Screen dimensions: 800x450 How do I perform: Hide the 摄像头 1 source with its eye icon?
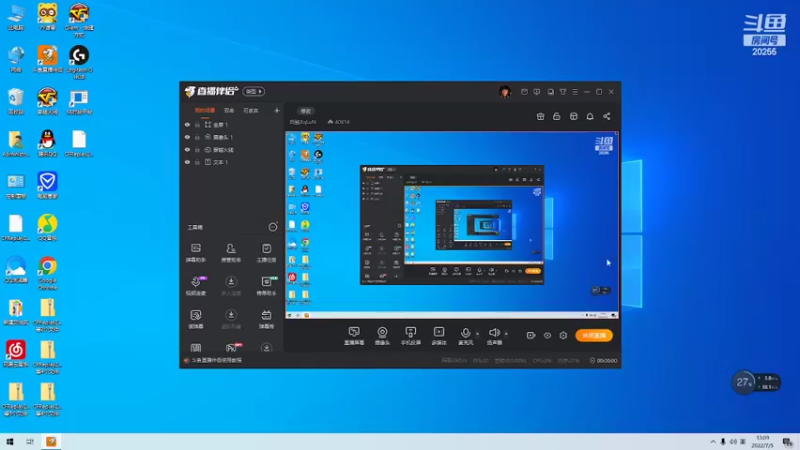[187, 137]
